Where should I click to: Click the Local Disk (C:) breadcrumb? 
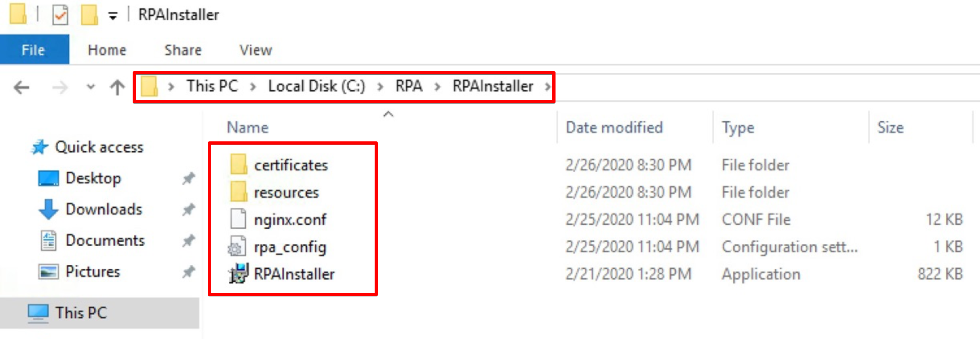click(317, 86)
